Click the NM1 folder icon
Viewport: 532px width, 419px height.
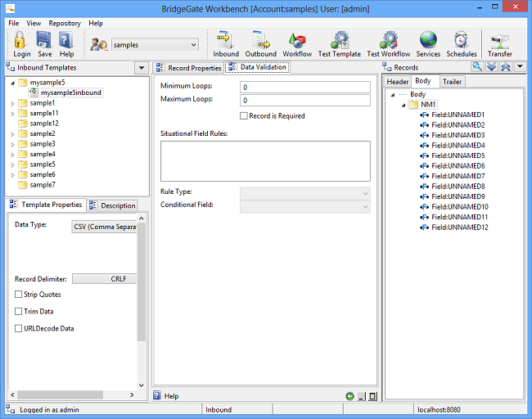(x=413, y=105)
